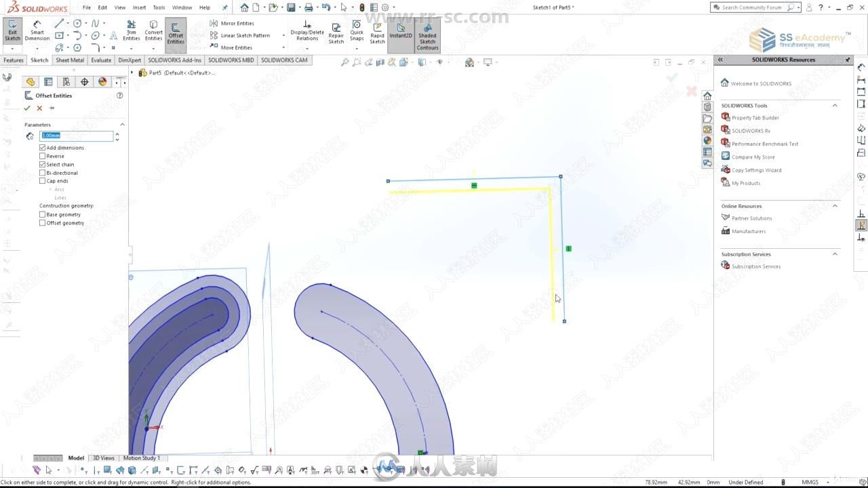Click the Offset Entities toolbar button
868x488 pixels.
coord(176,34)
